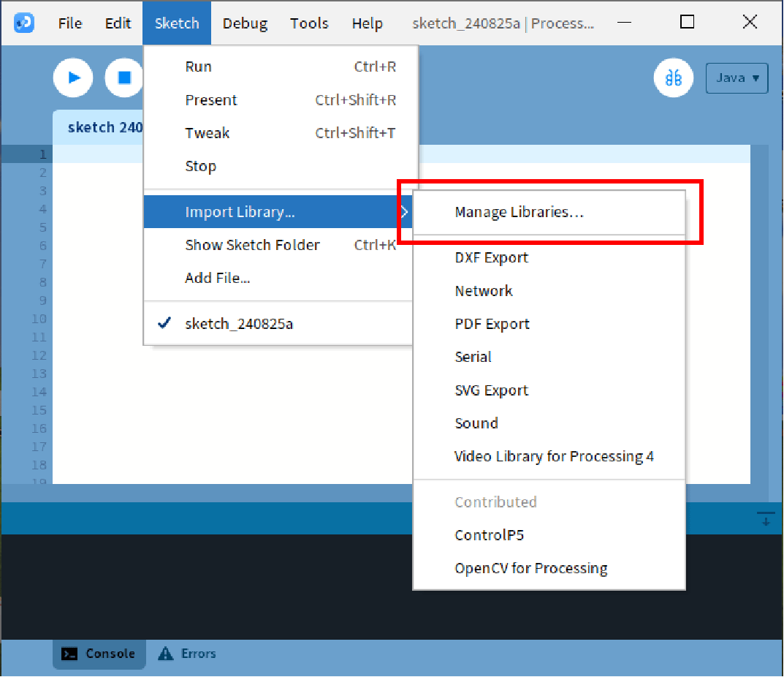Maximize the Processing window

coord(687,22)
